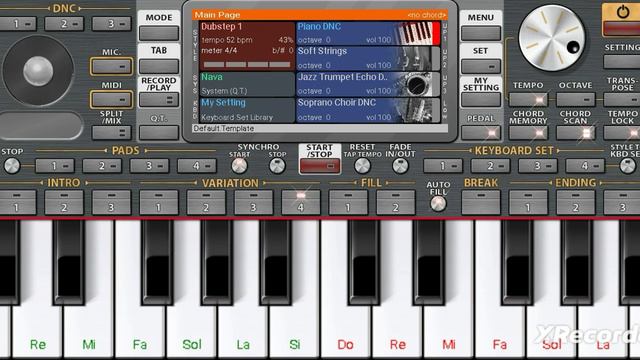640x360 pixels.
Task: Click the Setting button below power
Action: [x=621, y=62]
